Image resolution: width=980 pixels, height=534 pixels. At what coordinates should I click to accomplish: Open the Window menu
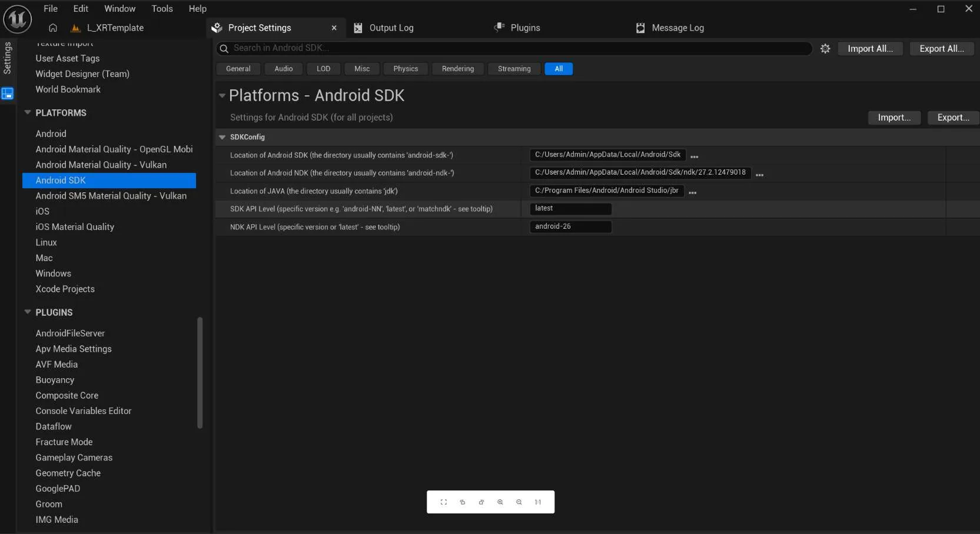pos(120,8)
